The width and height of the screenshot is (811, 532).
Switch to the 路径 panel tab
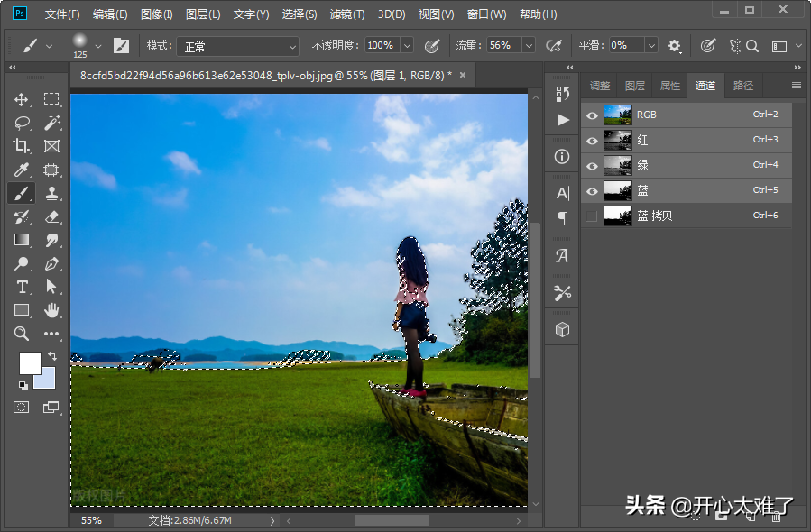[743, 86]
